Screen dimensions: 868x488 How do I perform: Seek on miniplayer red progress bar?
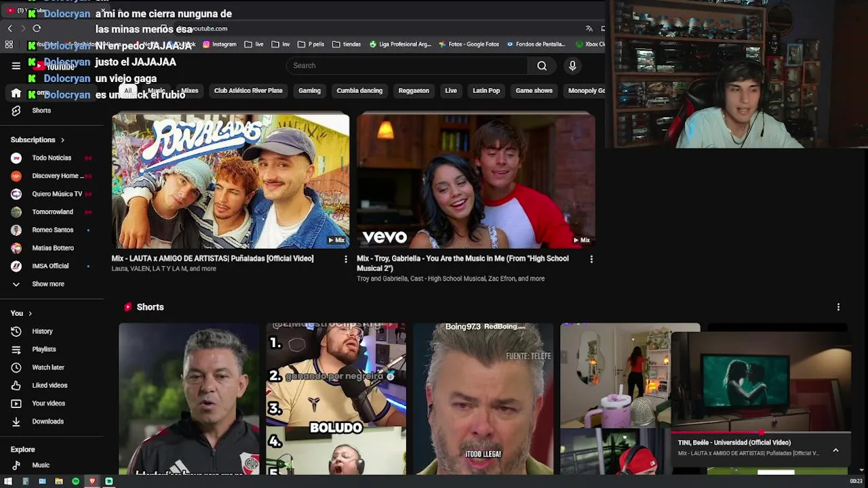point(761,432)
